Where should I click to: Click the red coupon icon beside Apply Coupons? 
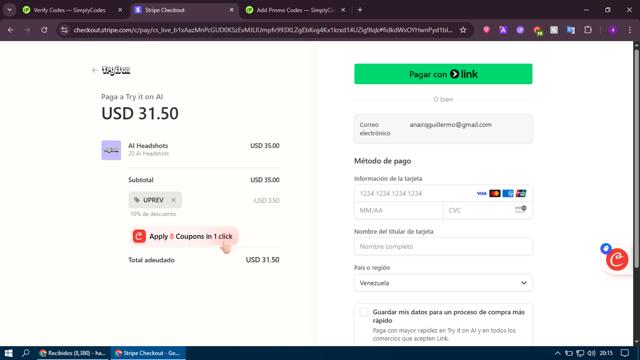coord(139,236)
